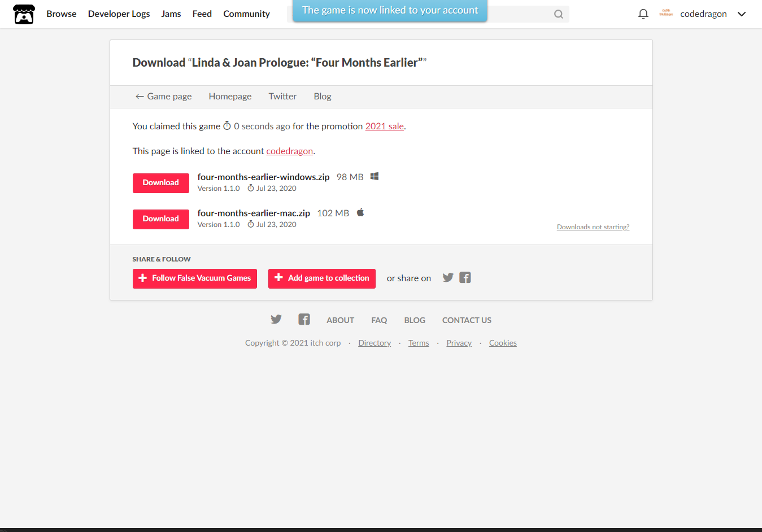Open the Privacy footer link
762x532 pixels.
click(459, 343)
